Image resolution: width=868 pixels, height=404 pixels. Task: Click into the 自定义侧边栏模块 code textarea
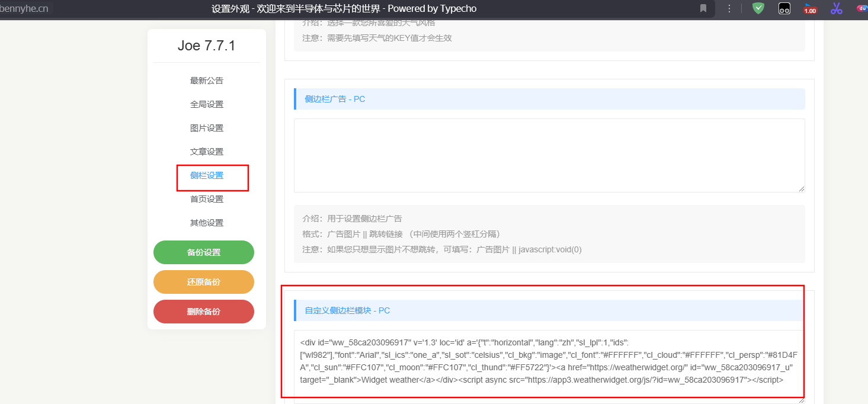(x=549, y=367)
